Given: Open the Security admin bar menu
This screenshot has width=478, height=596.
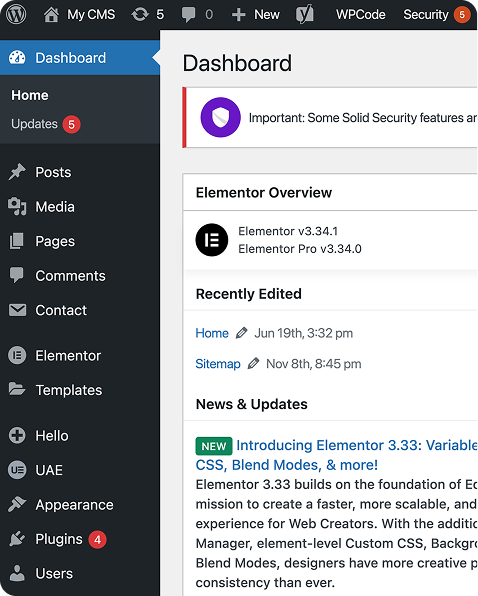Looking at the screenshot, I should tap(426, 14).
